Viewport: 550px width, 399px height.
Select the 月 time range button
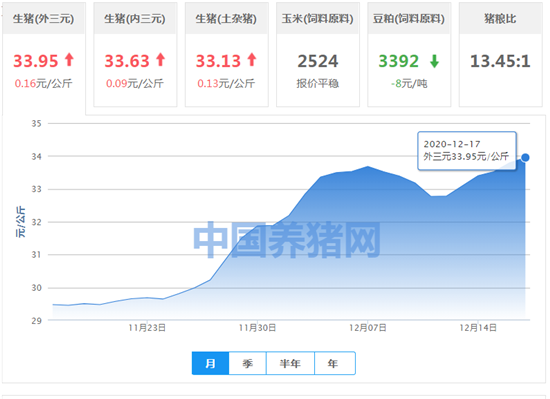click(210, 363)
